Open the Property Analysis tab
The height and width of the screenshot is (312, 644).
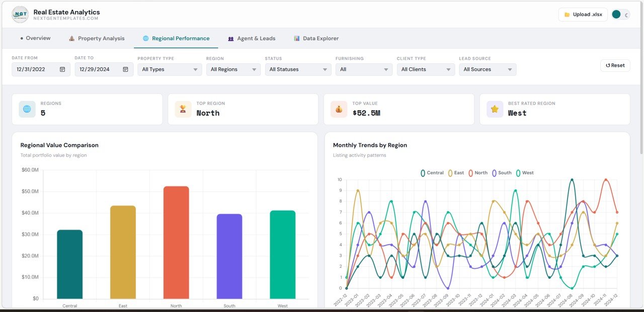click(x=97, y=38)
